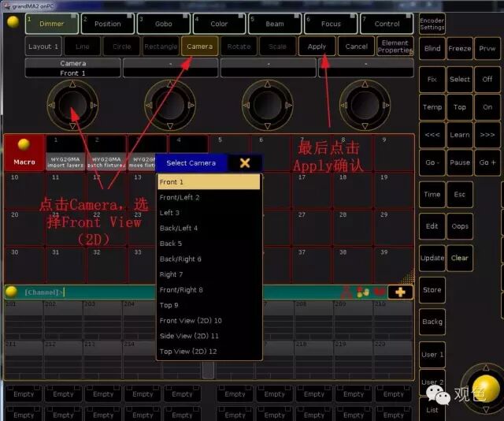Click the Clear key
Viewport: 504px width, 421px height.
point(460,258)
